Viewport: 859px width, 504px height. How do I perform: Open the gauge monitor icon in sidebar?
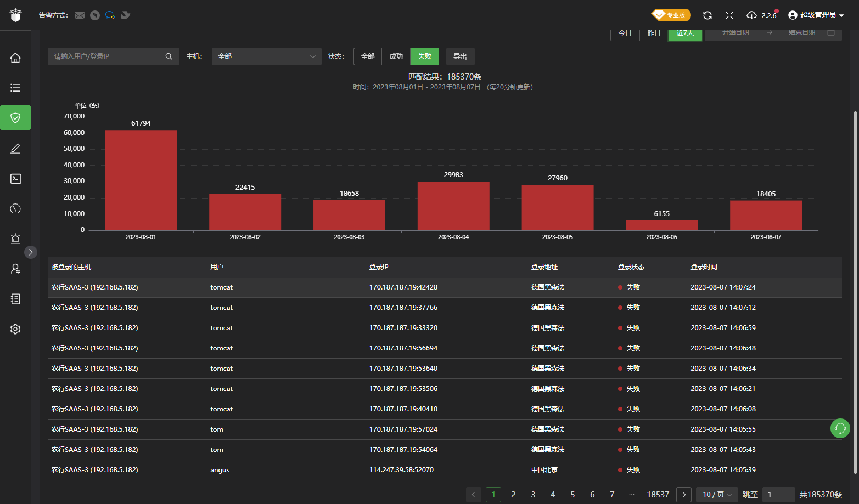pyautogui.click(x=15, y=208)
